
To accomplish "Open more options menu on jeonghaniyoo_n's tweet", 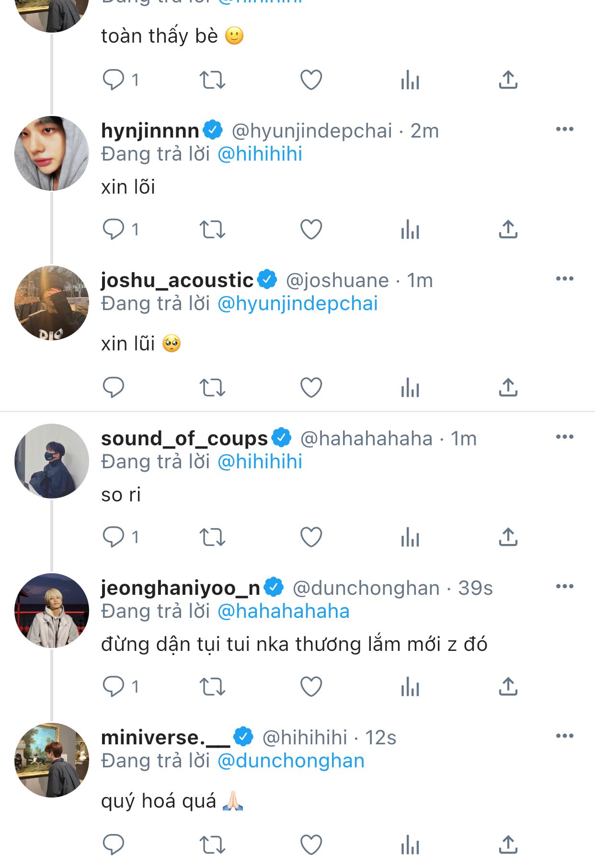I will click(564, 587).
